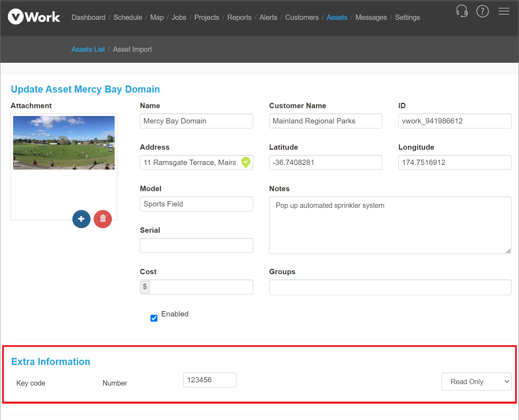Click the empty Serial field
The width and height of the screenshot is (519, 420).
pyautogui.click(x=196, y=245)
